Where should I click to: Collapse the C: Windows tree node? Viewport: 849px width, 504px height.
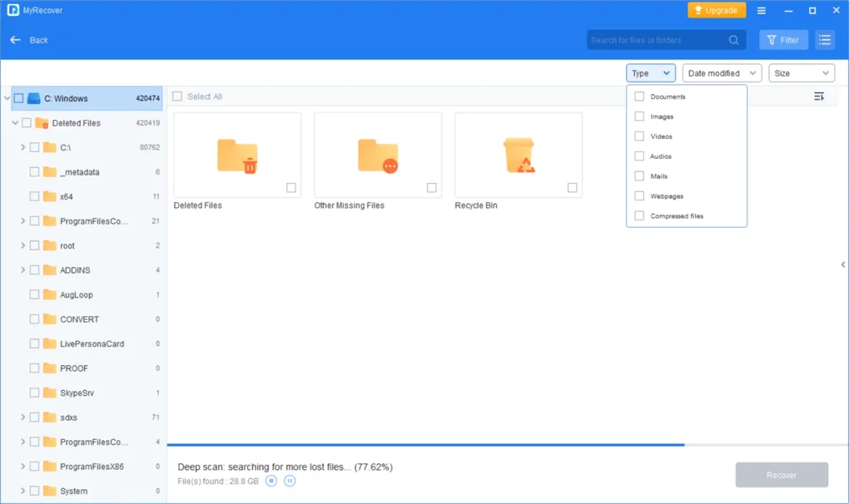[x=7, y=98]
